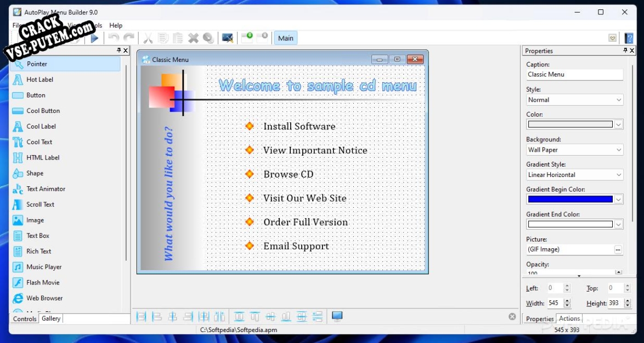Browse for Picture with the ellipsis button
644x343 pixels.
(x=618, y=249)
